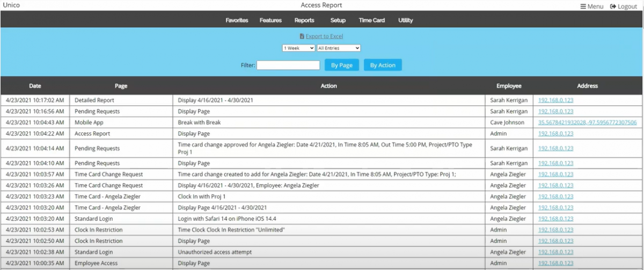Open the Utility menu
Screen dimensions: 644x270
click(406, 20)
